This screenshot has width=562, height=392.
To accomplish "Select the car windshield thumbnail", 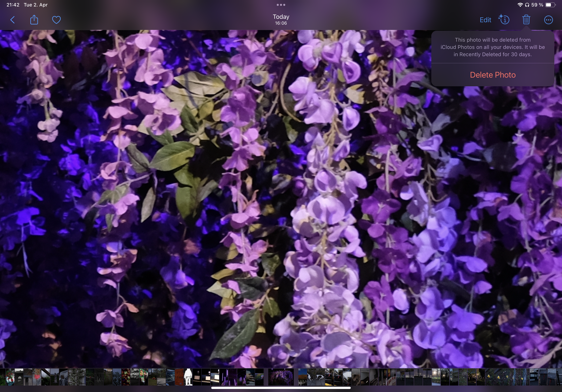I will pyautogui.click(x=170, y=377).
